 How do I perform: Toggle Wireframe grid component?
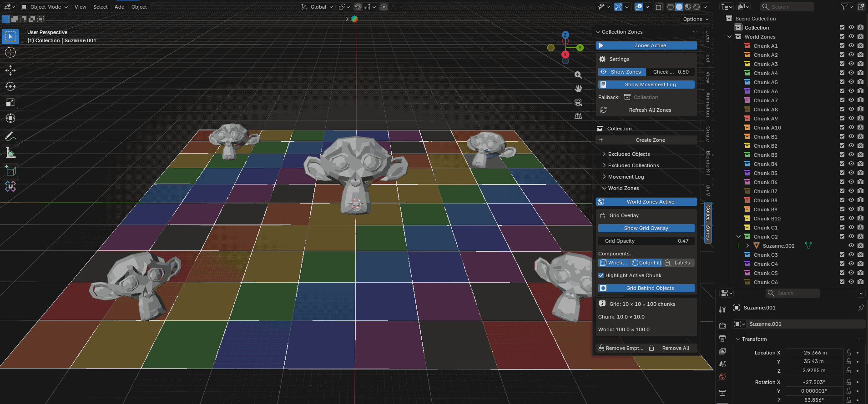coord(614,263)
